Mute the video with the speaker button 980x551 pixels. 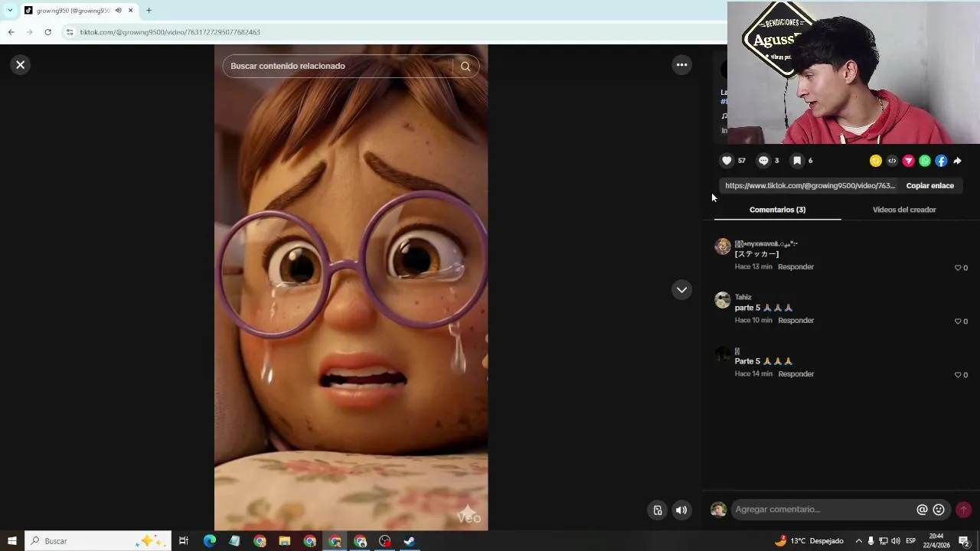[x=681, y=510]
